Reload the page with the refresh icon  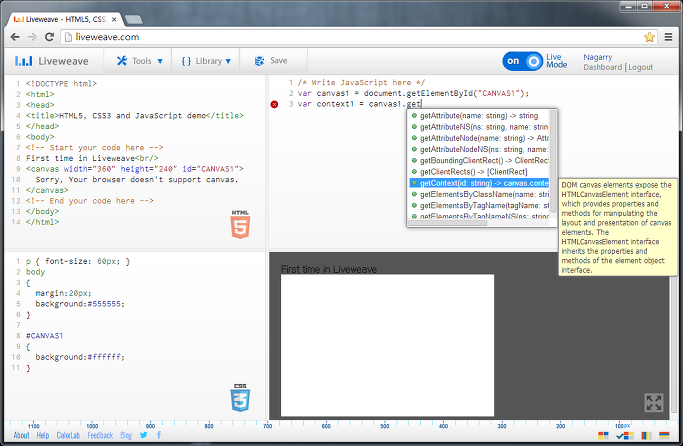[x=50, y=37]
